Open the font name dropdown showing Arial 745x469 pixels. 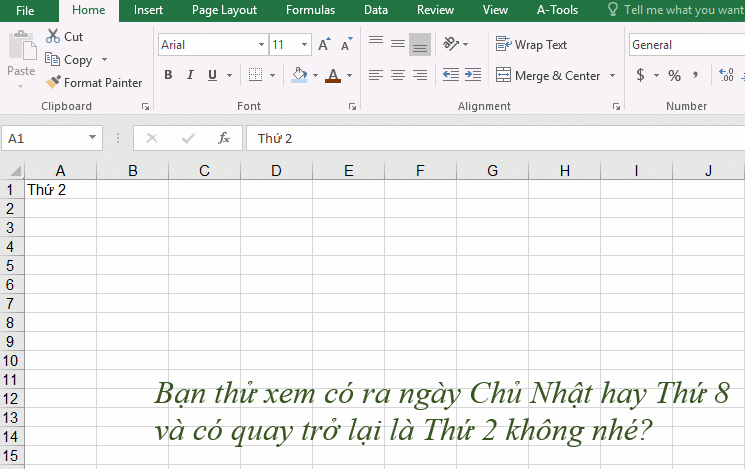point(261,45)
